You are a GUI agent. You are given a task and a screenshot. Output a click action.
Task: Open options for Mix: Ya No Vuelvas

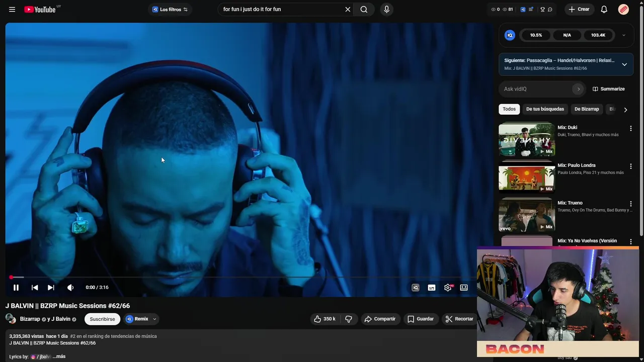click(x=631, y=241)
